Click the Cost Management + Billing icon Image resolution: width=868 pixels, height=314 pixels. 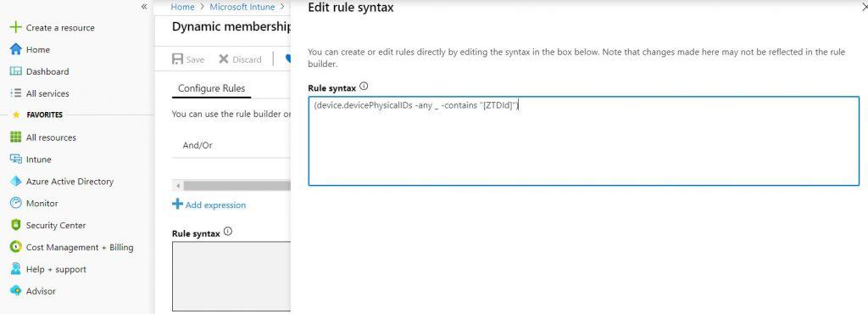(x=16, y=247)
